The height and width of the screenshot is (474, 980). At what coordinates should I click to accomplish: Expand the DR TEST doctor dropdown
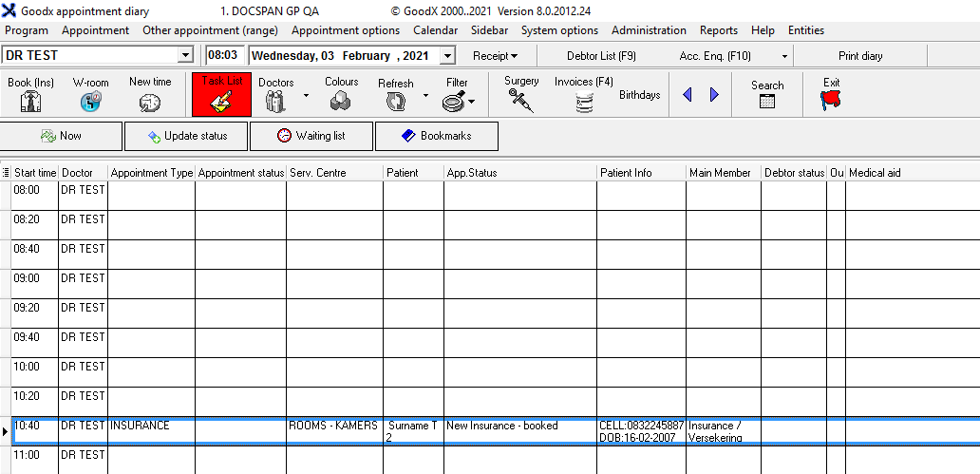pos(185,56)
